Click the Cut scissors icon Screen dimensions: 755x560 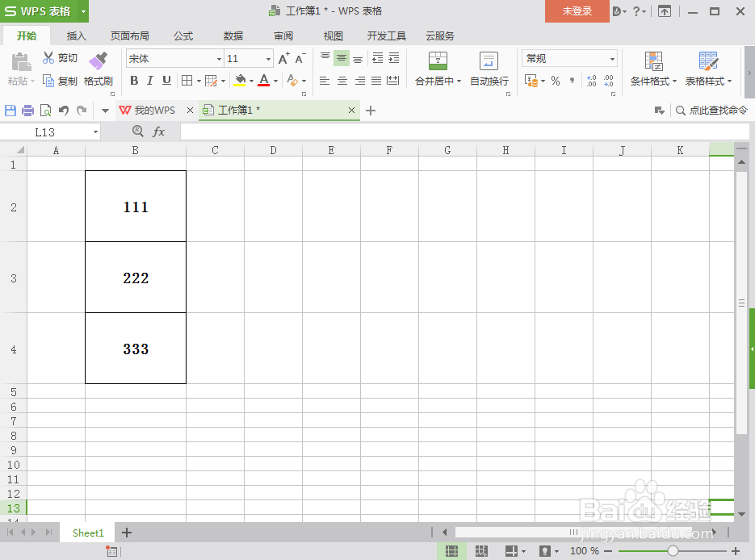pyautogui.click(x=48, y=58)
